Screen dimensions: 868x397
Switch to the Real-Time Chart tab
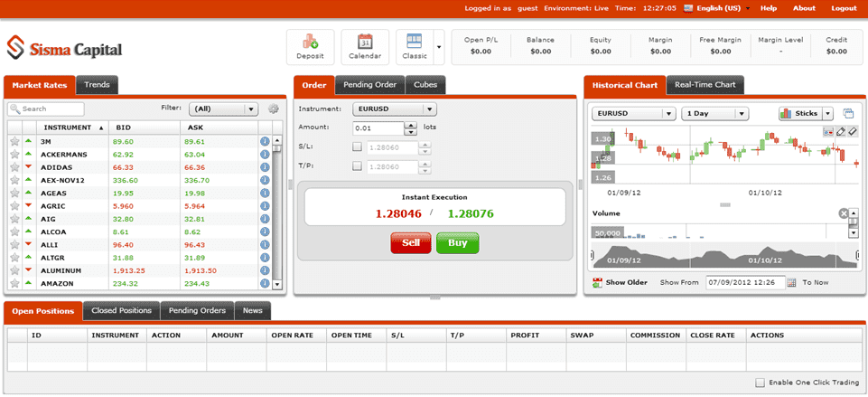tap(705, 85)
